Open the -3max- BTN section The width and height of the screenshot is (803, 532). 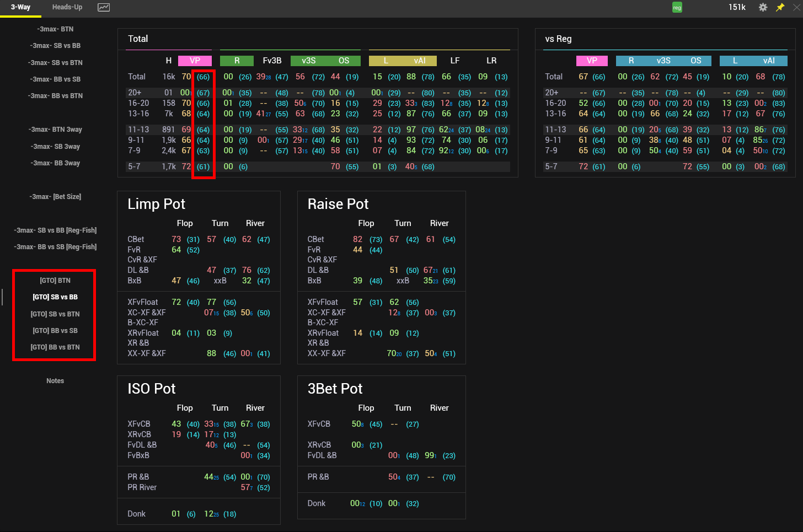tap(55, 29)
